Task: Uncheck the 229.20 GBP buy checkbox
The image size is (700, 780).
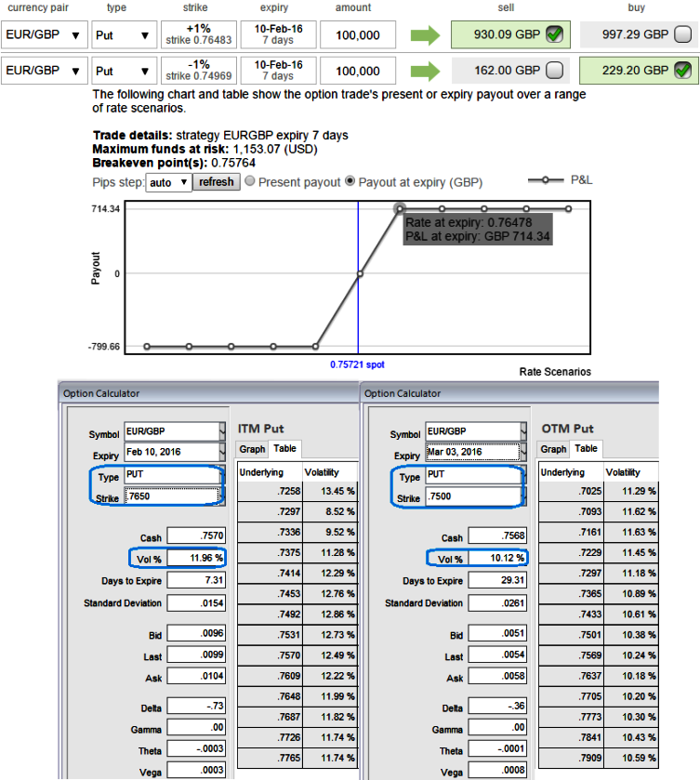Action: [682, 71]
